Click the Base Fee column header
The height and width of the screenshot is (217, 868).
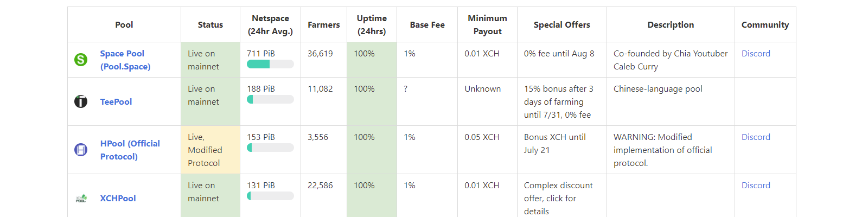point(427,25)
